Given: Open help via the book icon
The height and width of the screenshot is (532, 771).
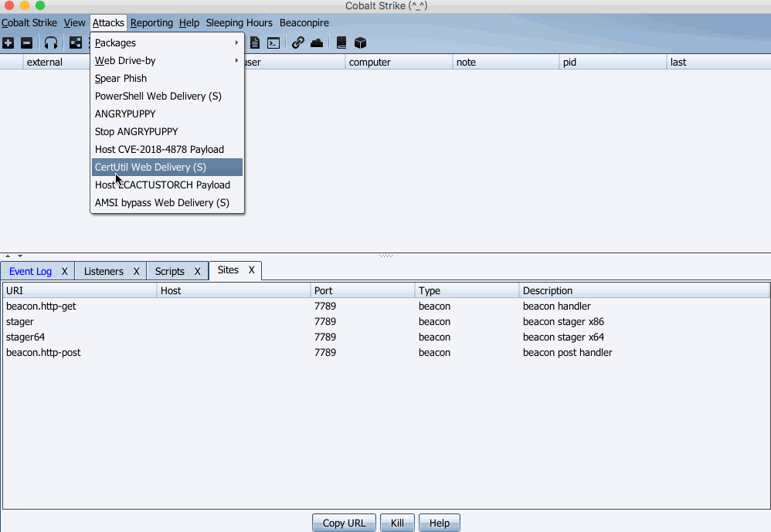Looking at the screenshot, I should (x=341, y=42).
